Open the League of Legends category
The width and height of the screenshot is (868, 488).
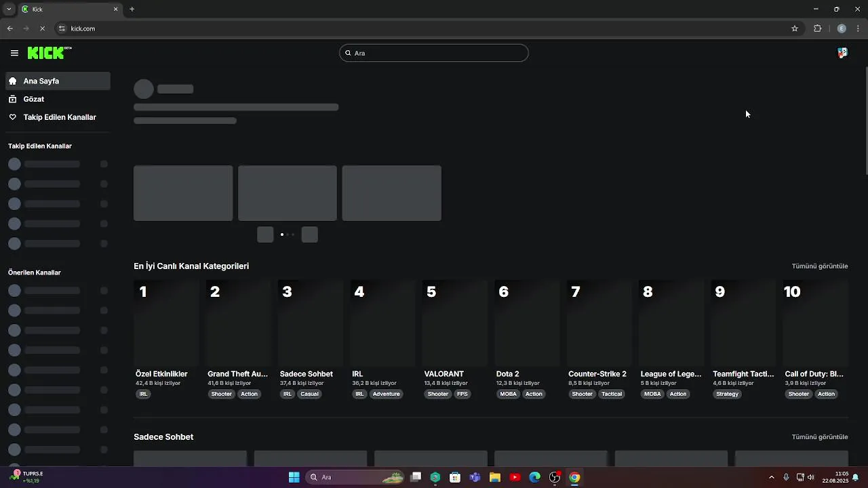(x=671, y=373)
